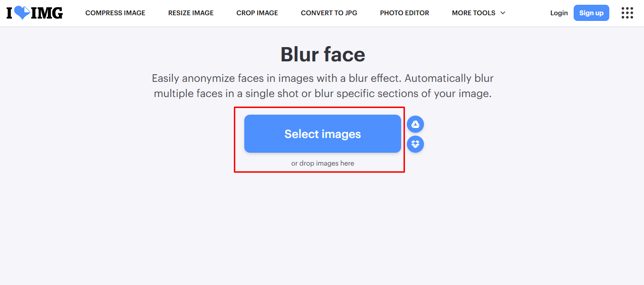Open images from Google Drive

[x=415, y=124]
